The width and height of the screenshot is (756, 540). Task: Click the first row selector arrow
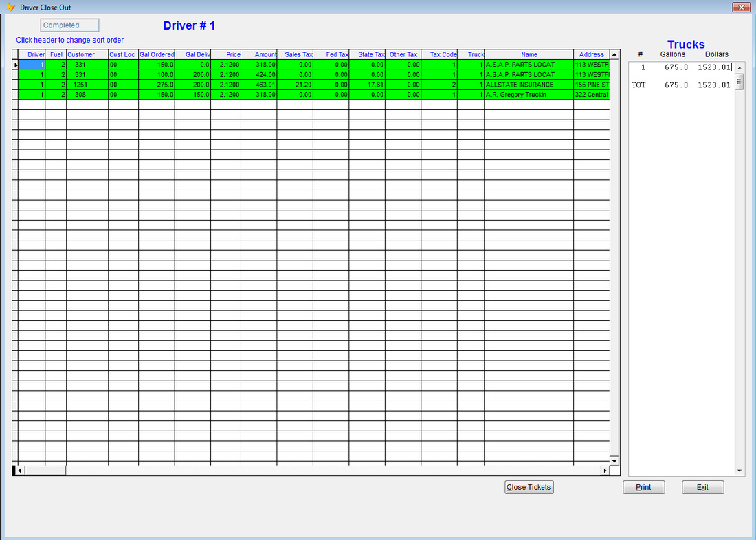[x=15, y=65]
